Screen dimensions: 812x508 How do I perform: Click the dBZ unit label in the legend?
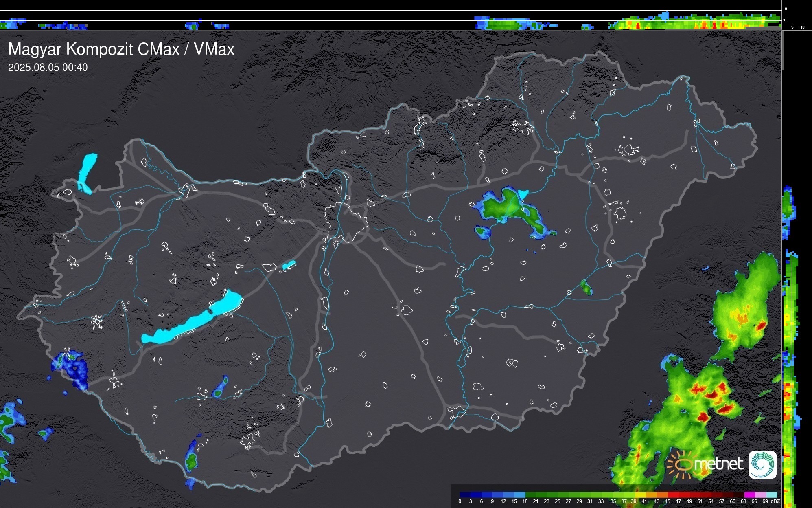pos(775,501)
